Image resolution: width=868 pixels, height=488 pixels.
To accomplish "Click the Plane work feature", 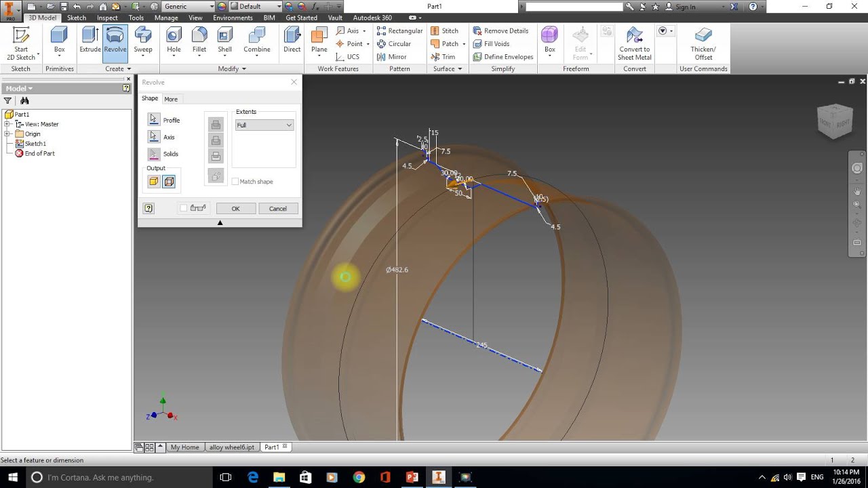I will 319,39.
